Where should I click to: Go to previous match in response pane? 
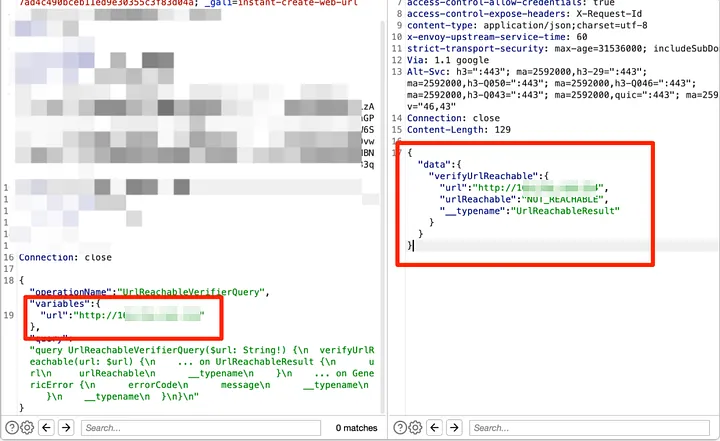click(x=434, y=428)
